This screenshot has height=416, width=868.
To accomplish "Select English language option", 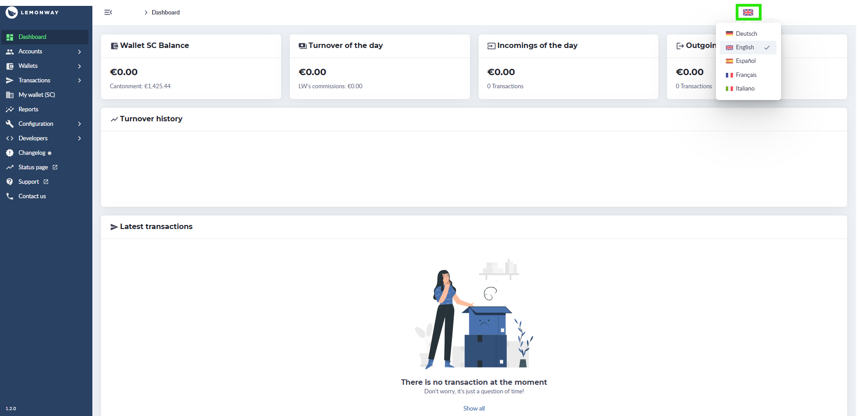I will [748, 47].
